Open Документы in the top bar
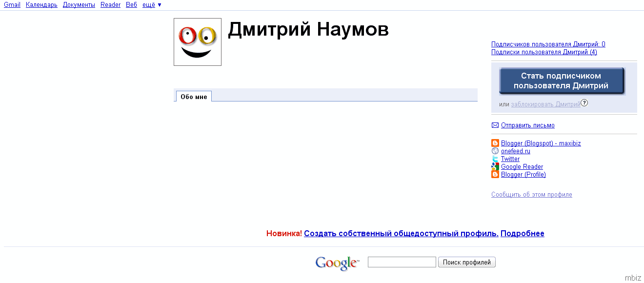Image resolution: width=644 pixels, height=283 pixels. pos(79,5)
